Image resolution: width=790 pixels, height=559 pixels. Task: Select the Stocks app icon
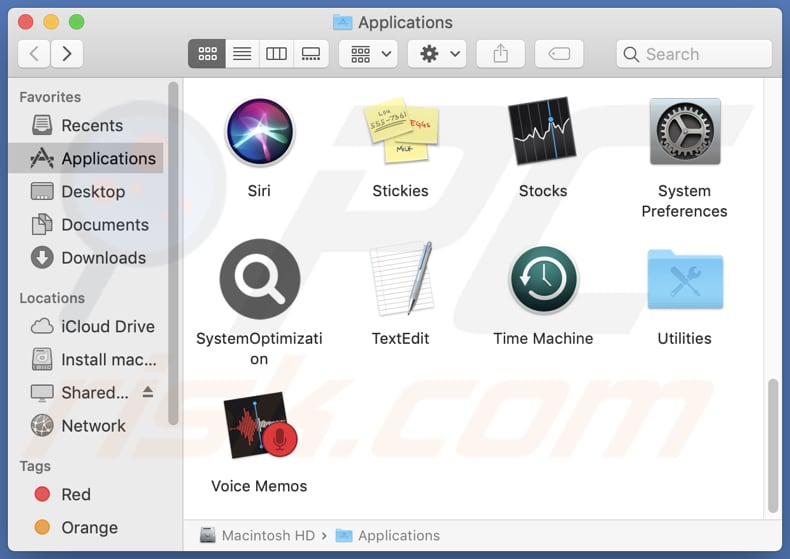pyautogui.click(x=542, y=131)
